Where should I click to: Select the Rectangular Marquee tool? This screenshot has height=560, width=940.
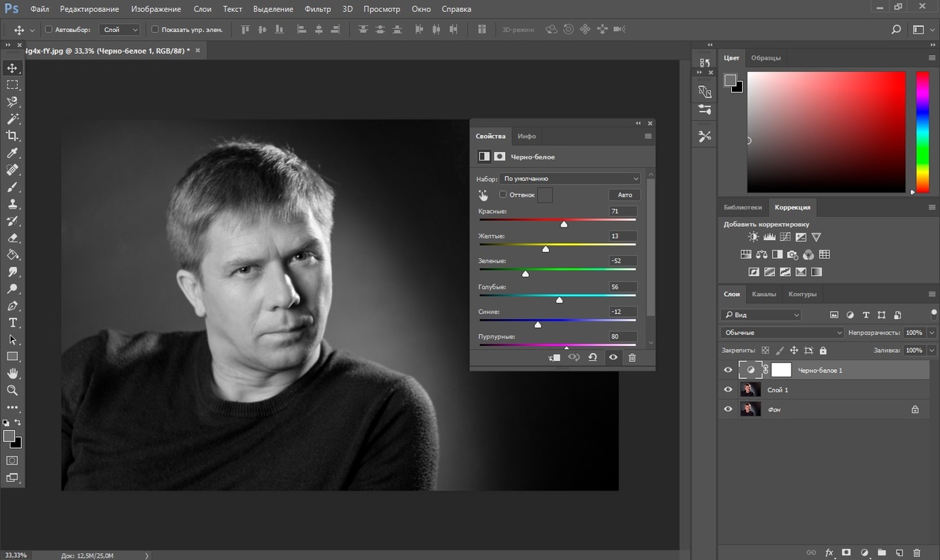(x=13, y=85)
